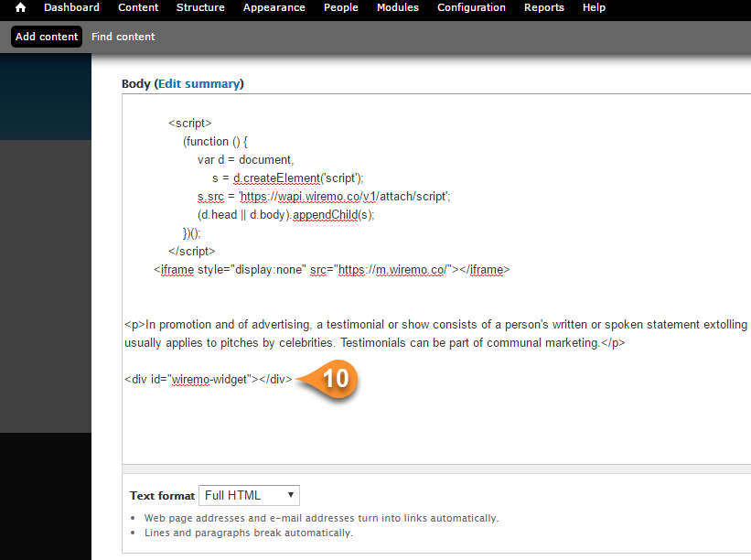Click the Add content shortcut
Image resolution: width=751 pixels, height=560 pixels.
47,37
